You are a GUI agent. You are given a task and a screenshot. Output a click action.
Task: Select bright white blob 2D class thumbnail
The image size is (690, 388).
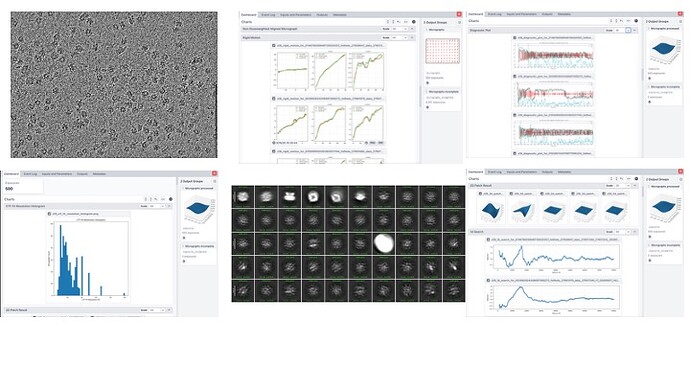[384, 244]
